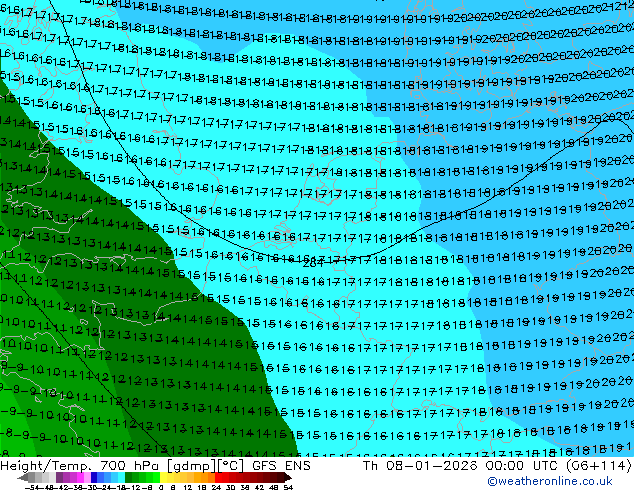Image resolution: width=634 pixels, height=490 pixels.
Task: Click the ENS ensemble label
Action: coord(298,466)
